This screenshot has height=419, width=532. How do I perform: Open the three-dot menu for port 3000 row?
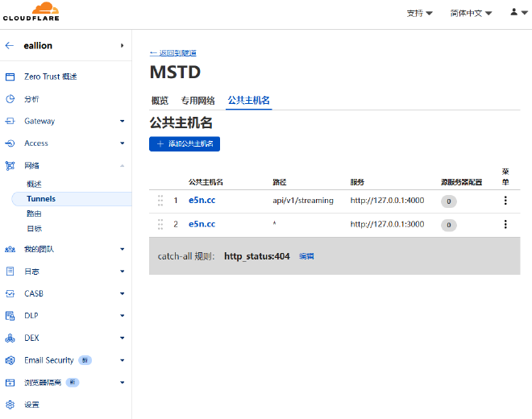(505, 224)
